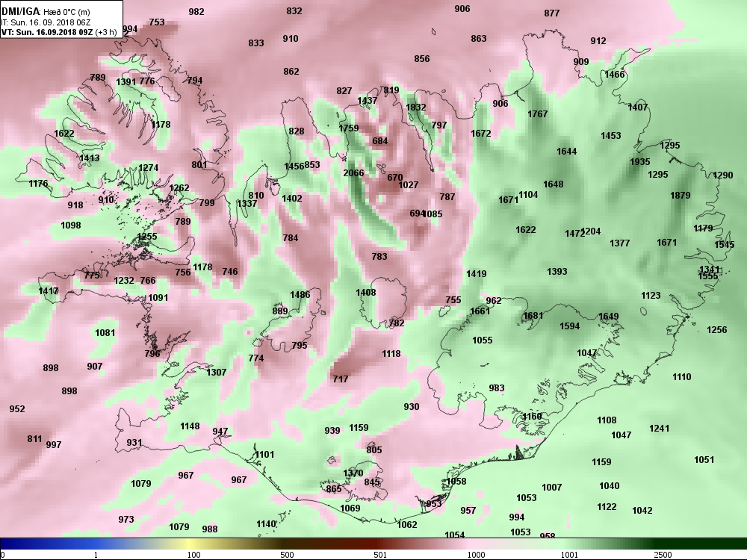Click the 1148 southwest value
This screenshot has width=747, height=560.
tap(190, 426)
